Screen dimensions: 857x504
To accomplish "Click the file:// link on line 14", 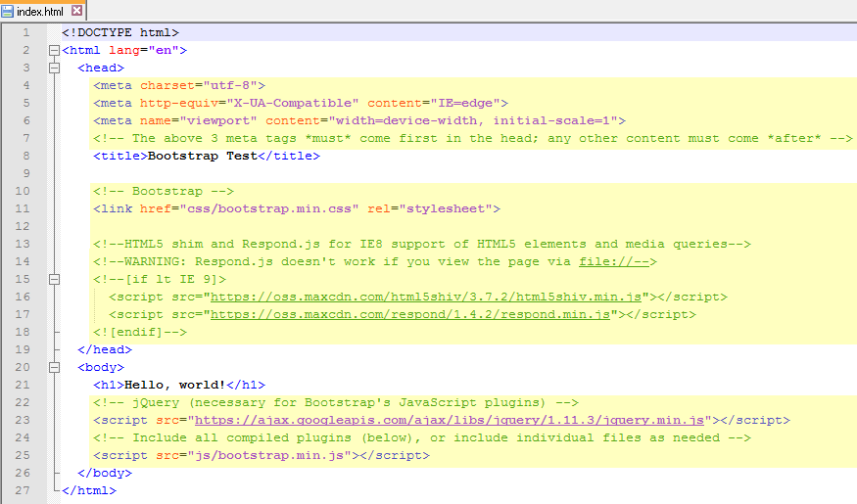I will [x=614, y=261].
